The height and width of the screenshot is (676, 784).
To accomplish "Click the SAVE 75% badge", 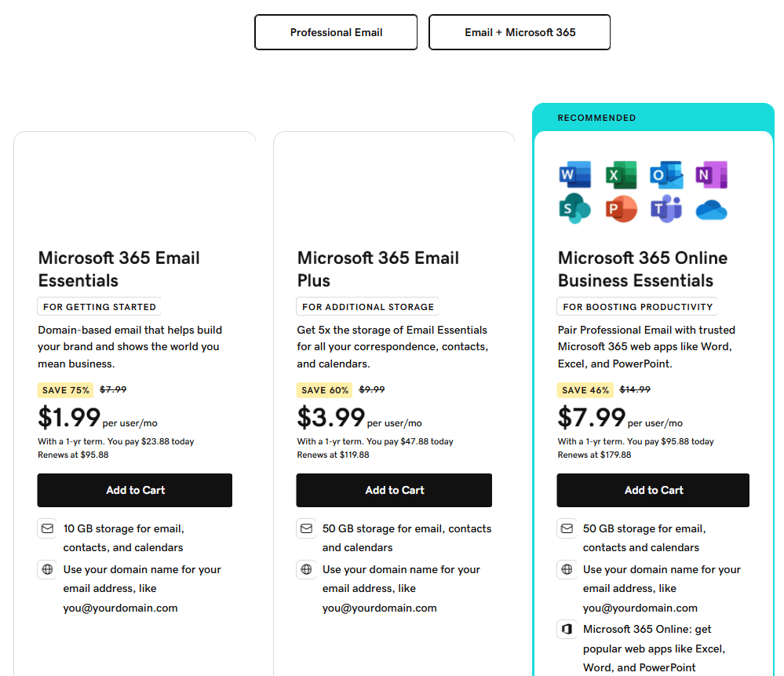I will point(65,389).
